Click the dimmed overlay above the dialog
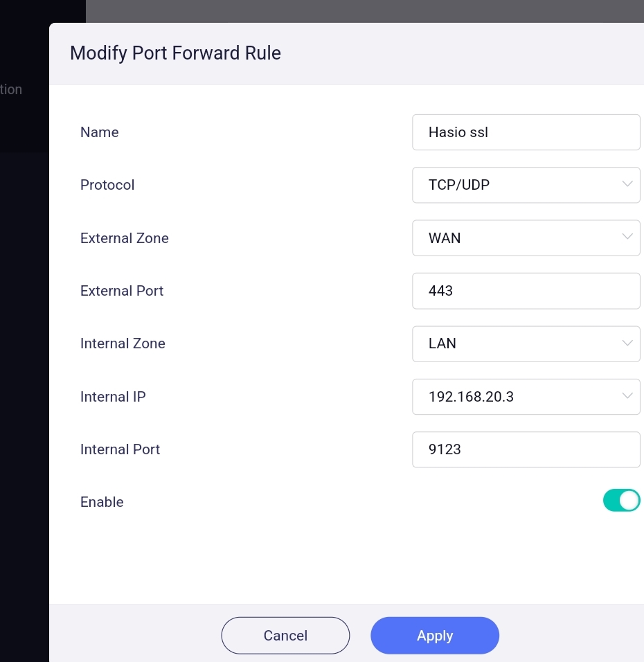The image size is (644, 662). [x=365, y=11]
